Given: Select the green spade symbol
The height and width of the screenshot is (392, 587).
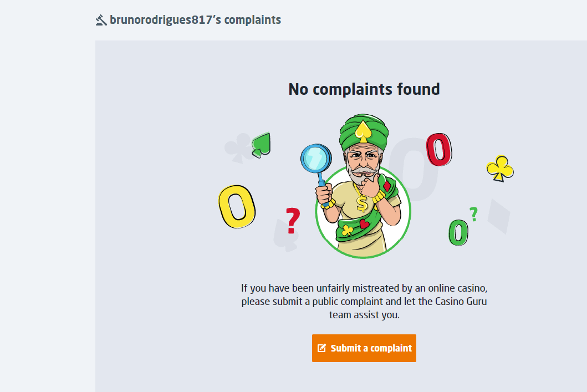Looking at the screenshot, I should (x=261, y=145).
